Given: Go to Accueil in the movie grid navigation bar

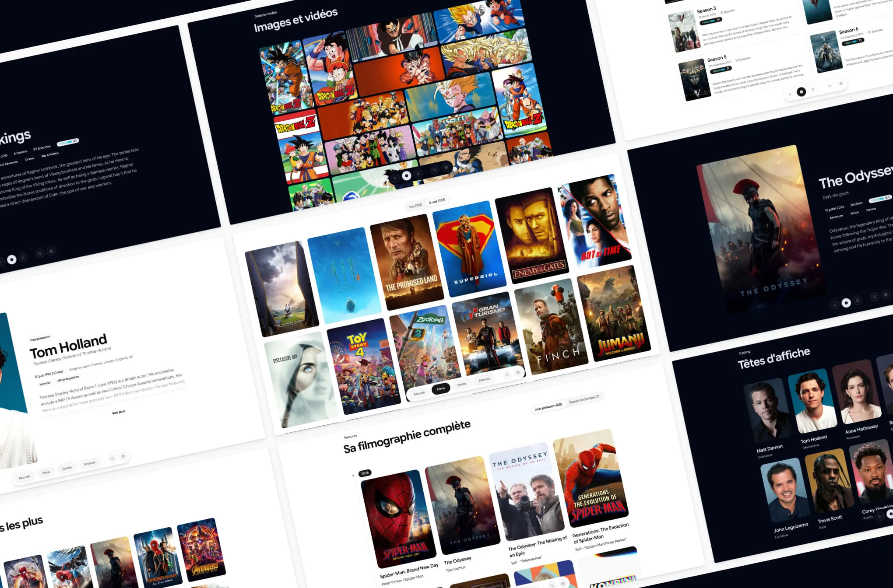Looking at the screenshot, I should click(x=419, y=393).
